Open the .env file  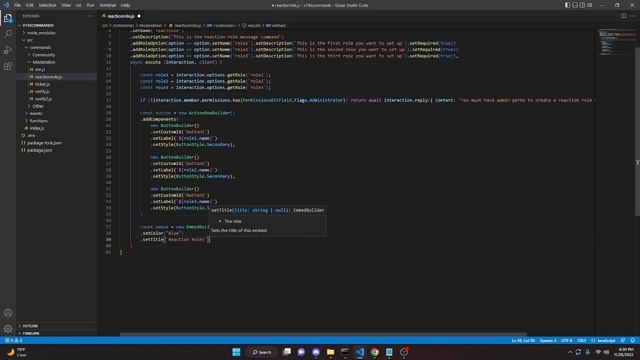(x=31, y=136)
